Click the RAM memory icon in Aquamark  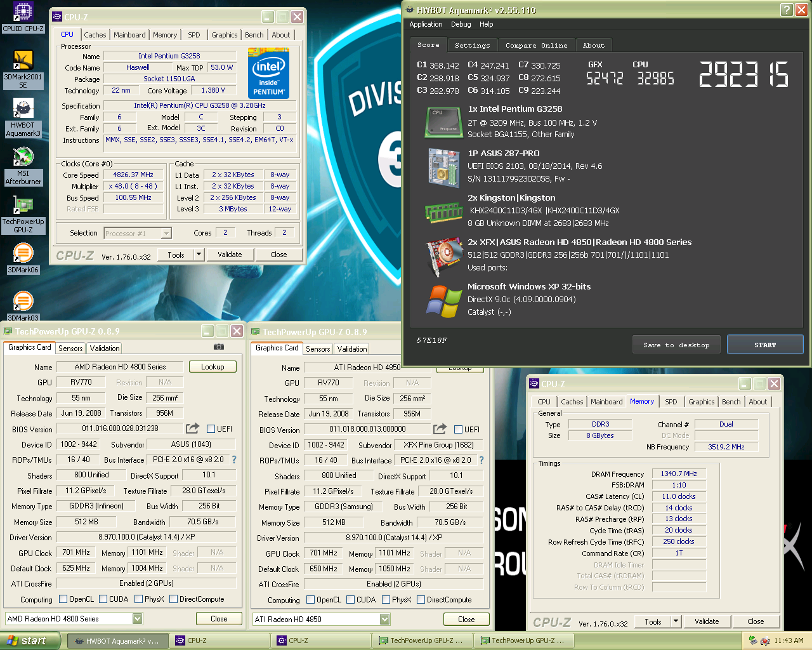[444, 212]
